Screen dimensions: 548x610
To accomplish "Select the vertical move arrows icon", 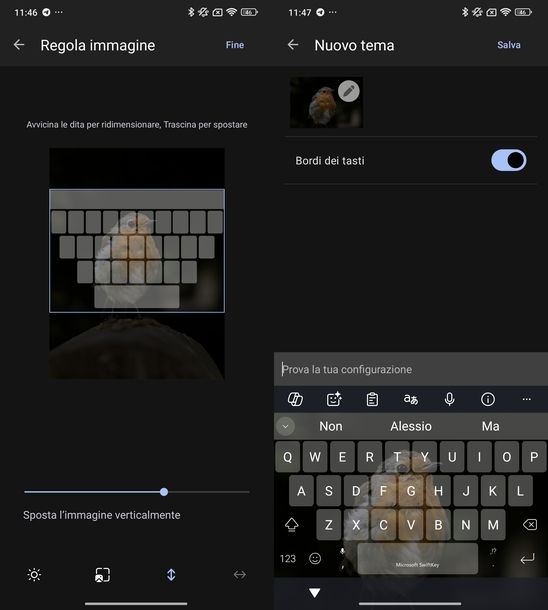I will pos(171,575).
